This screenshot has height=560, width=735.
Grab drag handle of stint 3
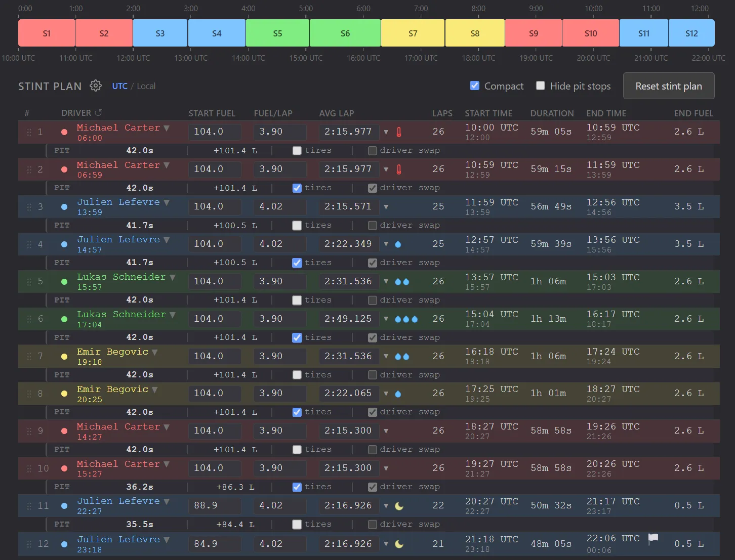tap(29, 207)
